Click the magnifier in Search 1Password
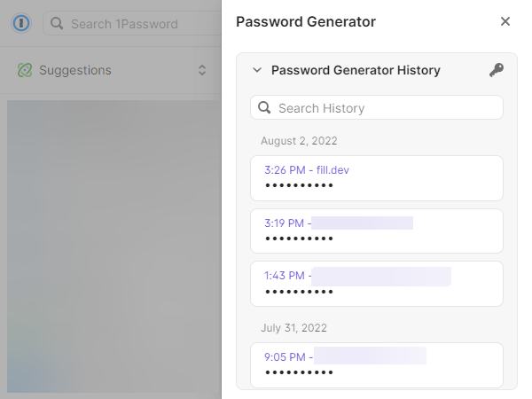This screenshot has height=399, width=532. (x=57, y=23)
